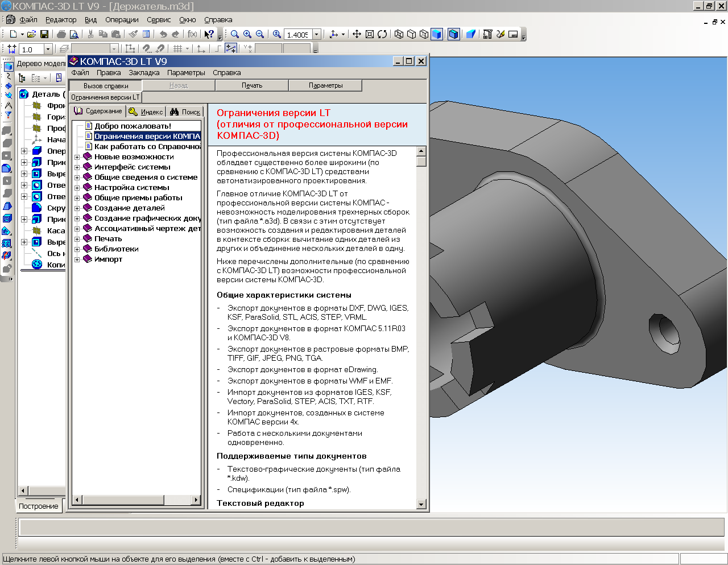728x565 pixels.
Task: Switch to the Поиск tab
Action: [185, 112]
